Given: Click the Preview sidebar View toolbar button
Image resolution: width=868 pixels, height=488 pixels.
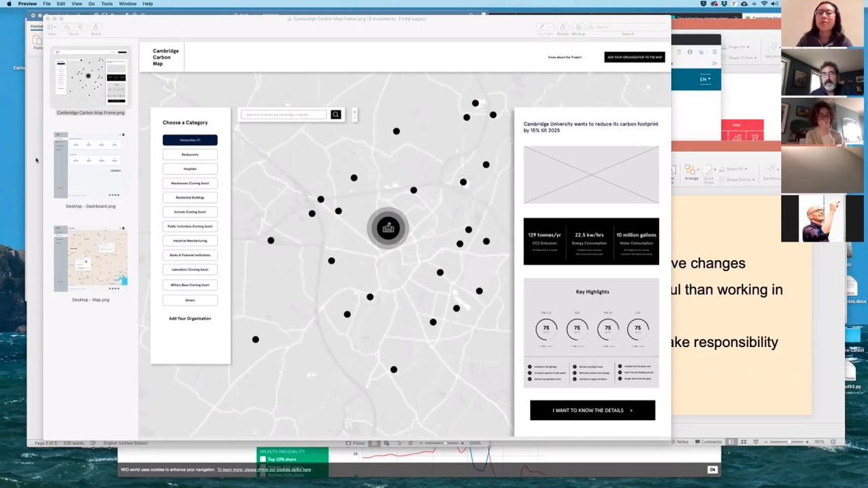Looking at the screenshot, I should coord(53,27).
